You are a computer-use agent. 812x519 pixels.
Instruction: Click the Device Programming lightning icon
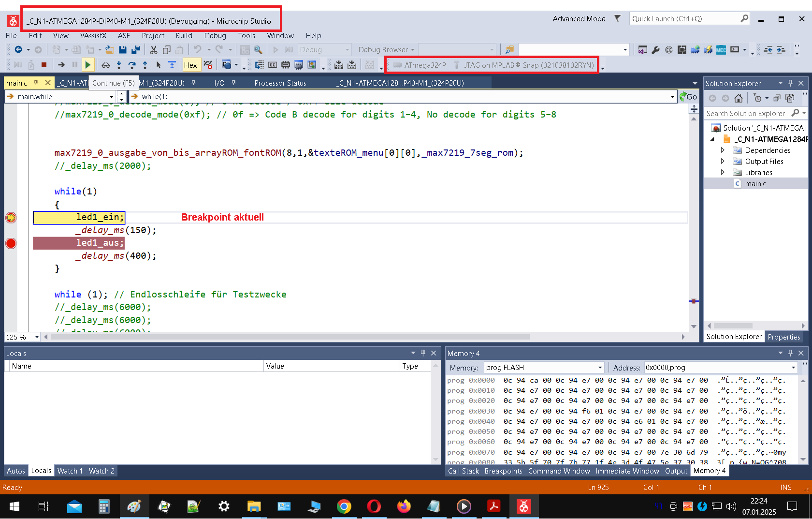tap(708, 50)
